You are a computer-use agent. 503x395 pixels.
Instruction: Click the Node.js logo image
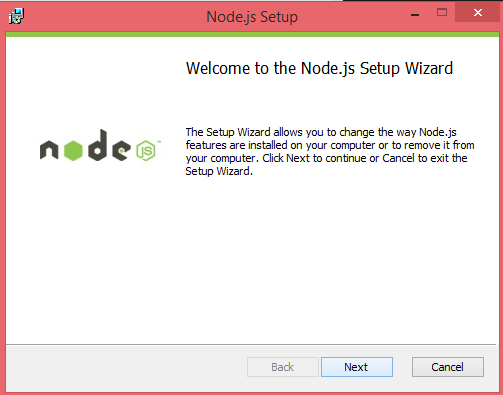100,146
